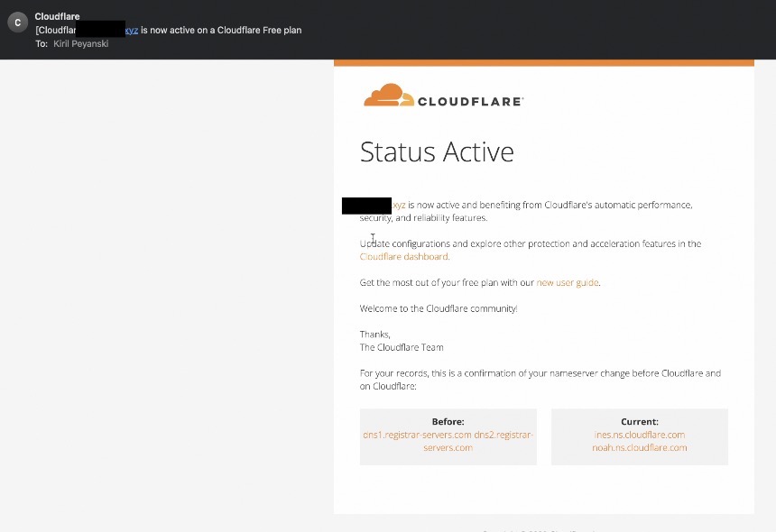Image resolution: width=776 pixels, height=532 pixels.
Task: Click 'Thanks,' closing line
Action: point(375,335)
